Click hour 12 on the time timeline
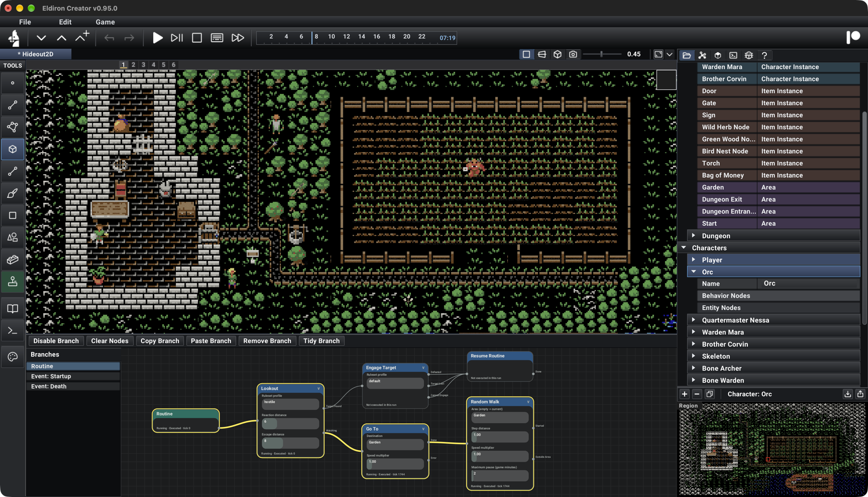 (x=346, y=37)
